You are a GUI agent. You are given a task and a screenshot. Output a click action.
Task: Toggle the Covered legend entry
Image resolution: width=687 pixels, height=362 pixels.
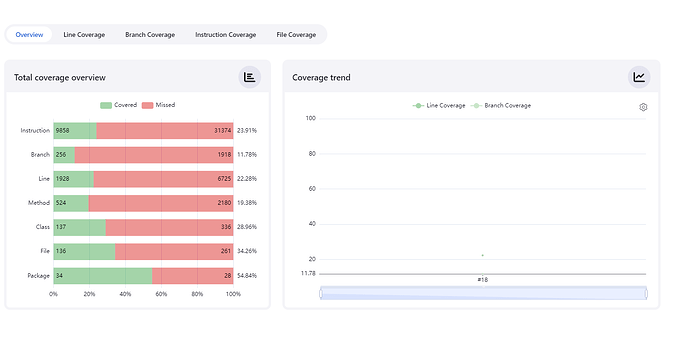click(x=118, y=105)
